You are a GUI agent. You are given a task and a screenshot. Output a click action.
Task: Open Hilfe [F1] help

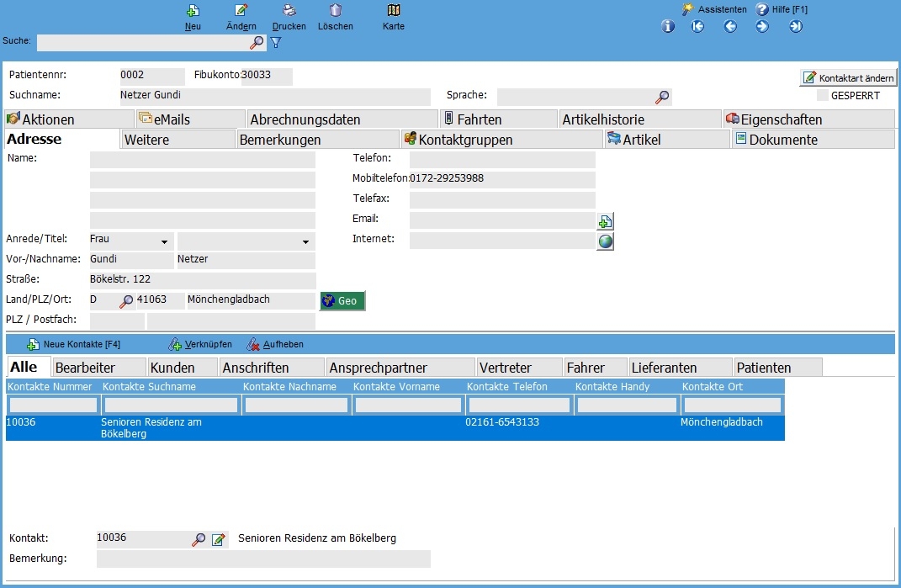[x=782, y=9]
